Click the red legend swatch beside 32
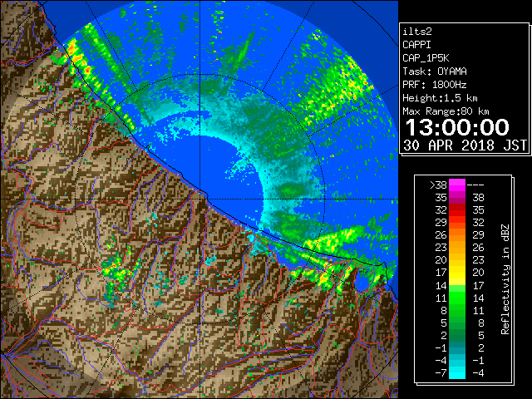 [457, 210]
